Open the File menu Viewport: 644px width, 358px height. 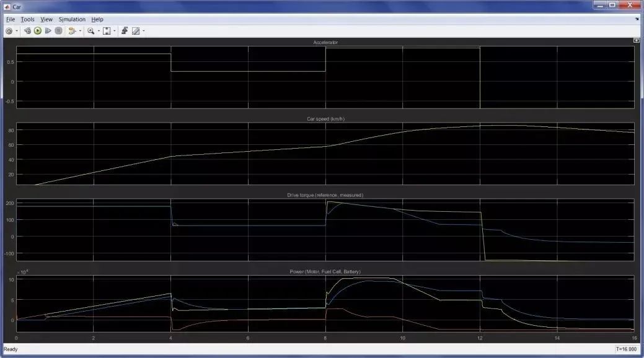click(11, 19)
